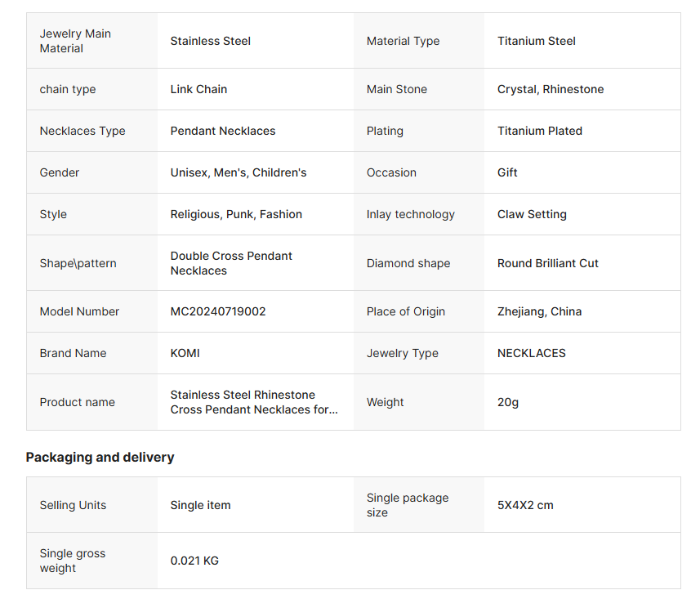Select the Link Chain value

pos(198,89)
